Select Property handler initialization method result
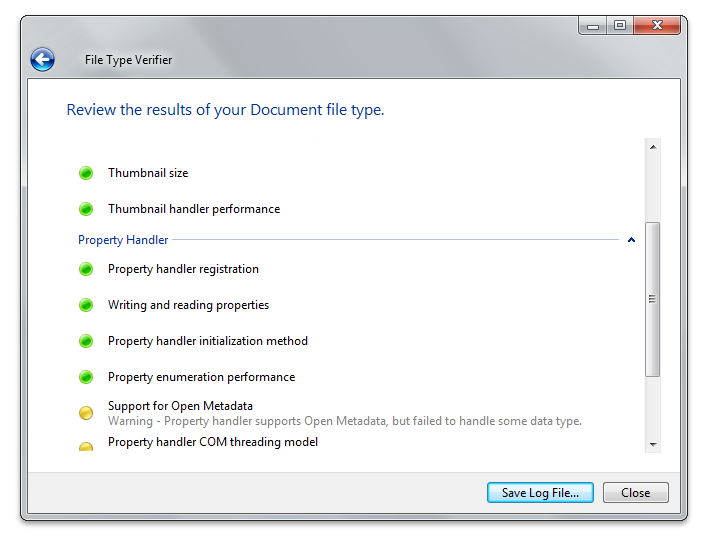This screenshot has width=712, height=543. [208, 341]
